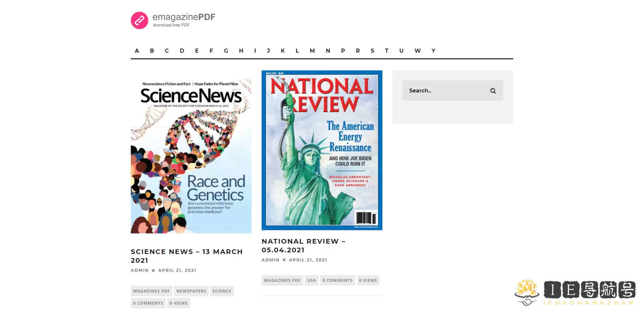Screen dimensions: 644x314
Task: Click the pink emagazinePDF logo icon
Action: pyautogui.click(x=140, y=20)
